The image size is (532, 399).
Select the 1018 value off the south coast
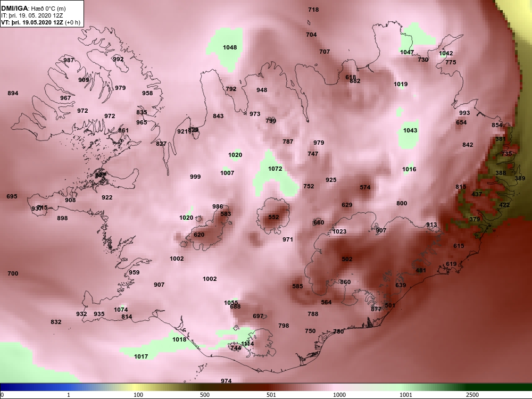click(179, 339)
